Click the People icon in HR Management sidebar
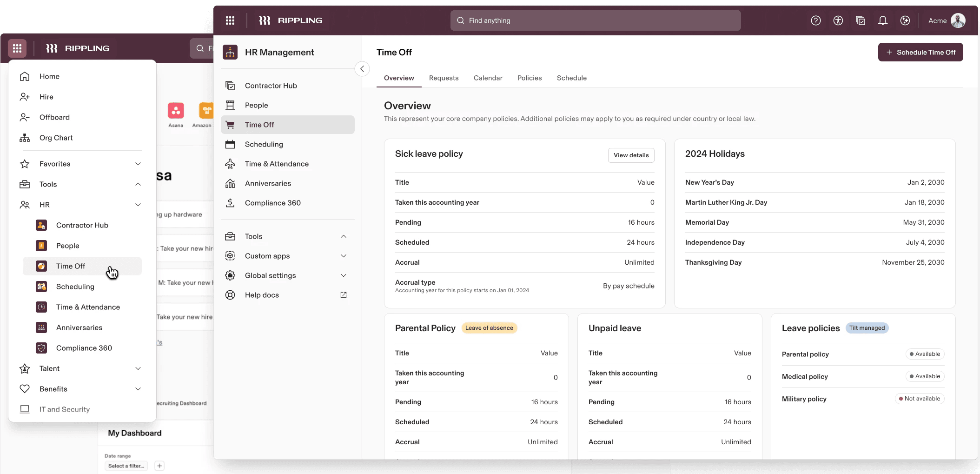The width and height of the screenshot is (980, 474). point(230,105)
